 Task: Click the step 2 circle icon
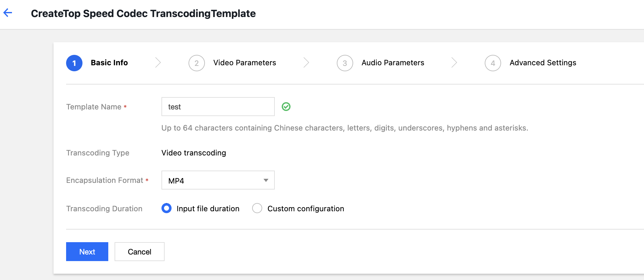197,63
